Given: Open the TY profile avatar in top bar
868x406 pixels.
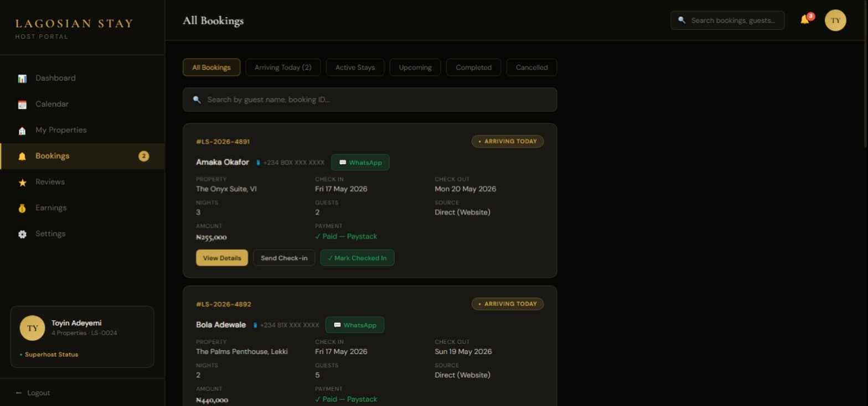Looking at the screenshot, I should click(x=835, y=20).
